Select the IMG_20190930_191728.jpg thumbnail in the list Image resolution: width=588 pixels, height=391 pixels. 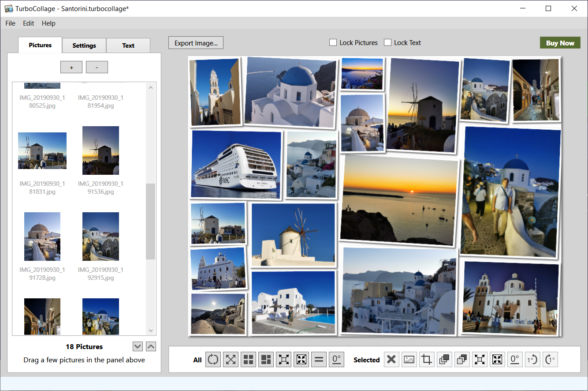[42, 237]
